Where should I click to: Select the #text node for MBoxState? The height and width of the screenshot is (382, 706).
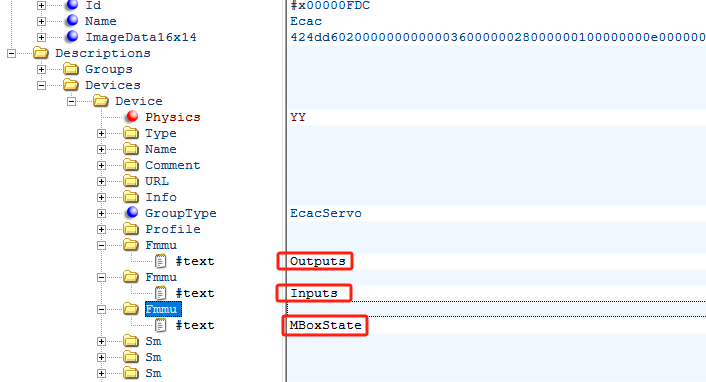click(195, 325)
